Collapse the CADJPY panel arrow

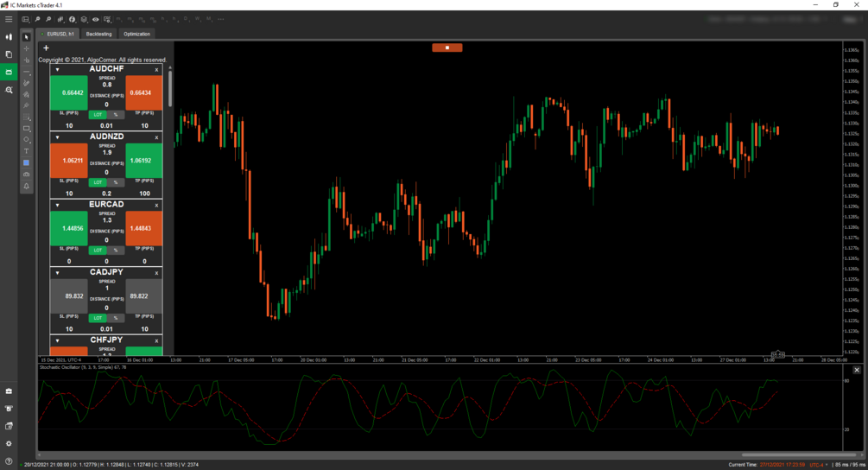[57, 273]
